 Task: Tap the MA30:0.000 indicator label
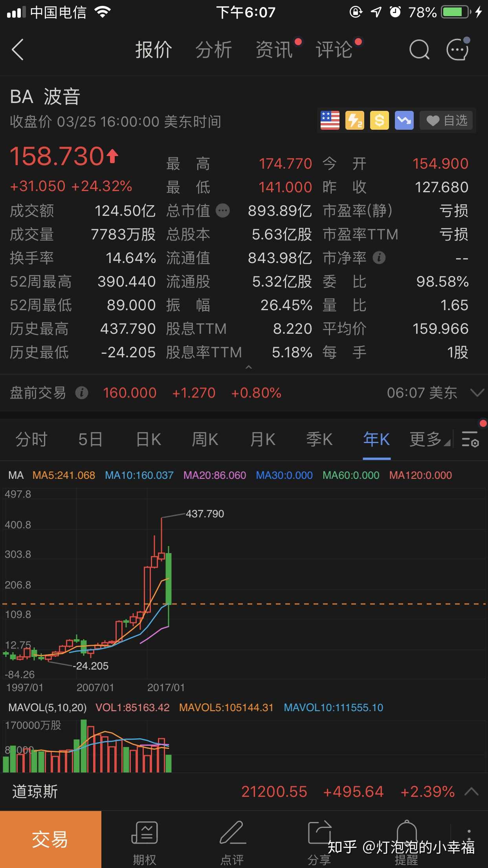click(x=284, y=475)
